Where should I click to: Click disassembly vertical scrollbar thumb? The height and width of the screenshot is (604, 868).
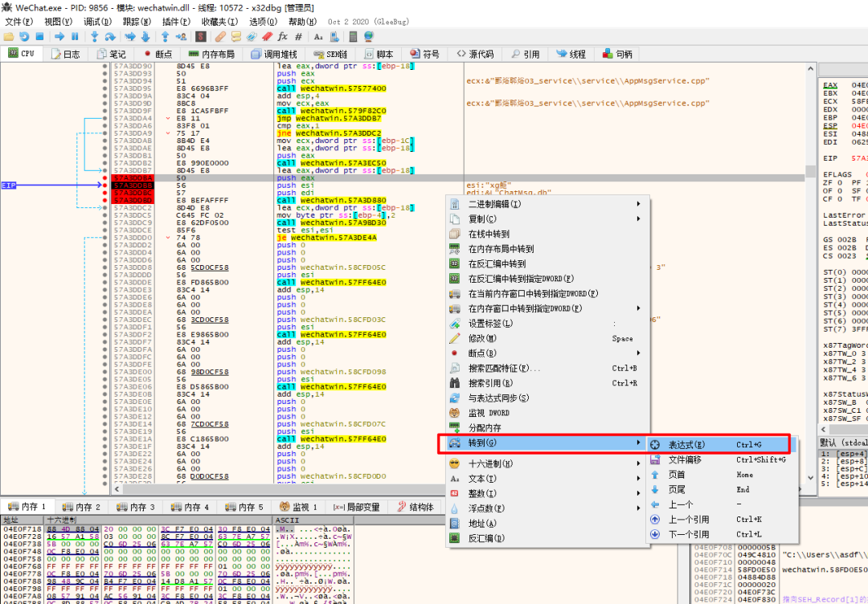coord(810,169)
